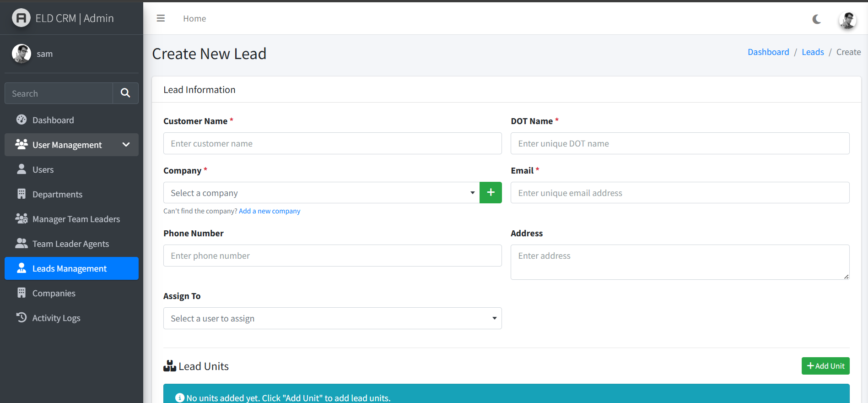Click the sidebar search magnifier icon

pos(125,93)
